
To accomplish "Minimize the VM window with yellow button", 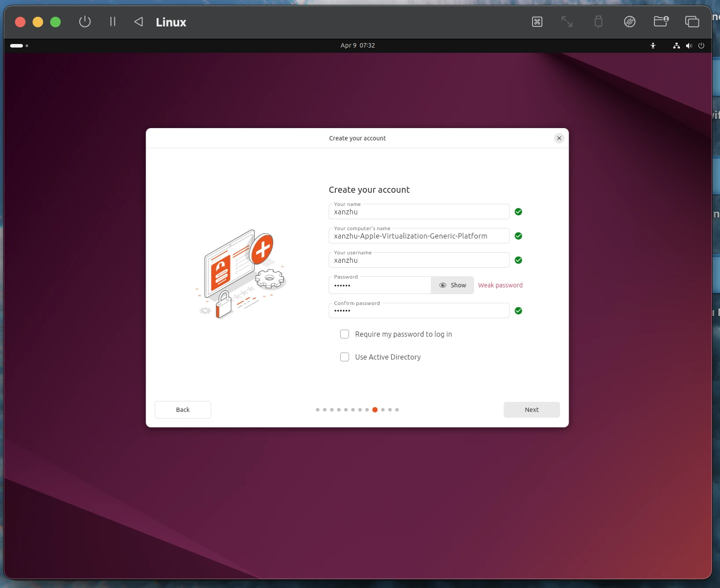I will click(38, 22).
